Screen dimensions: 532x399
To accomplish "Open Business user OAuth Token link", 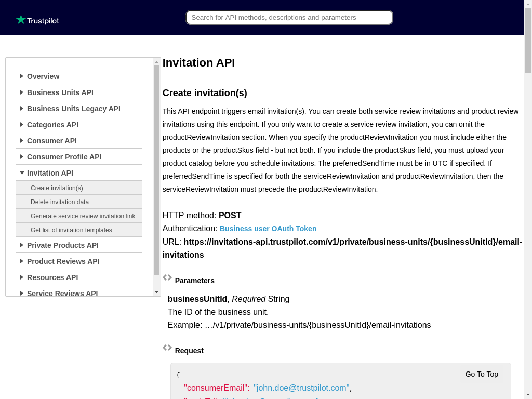I will coord(268,229).
